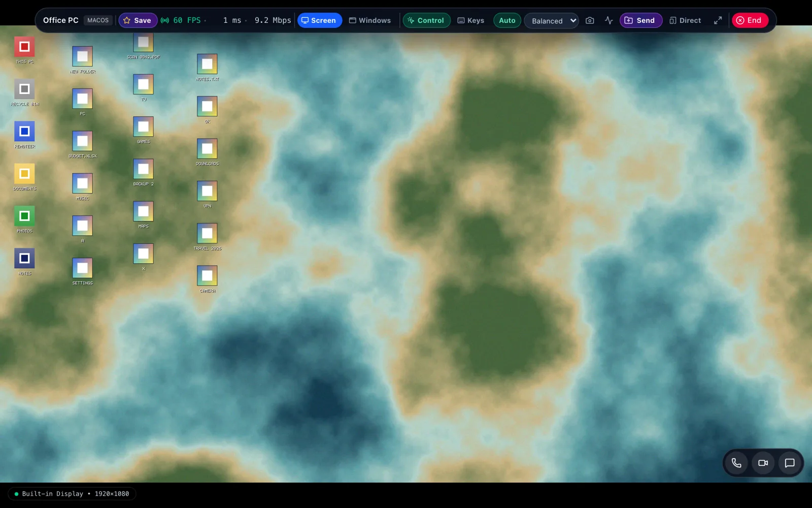Select the Notes desktop icon
Viewport: 812px width, 508px height.
(x=24, y=262)
